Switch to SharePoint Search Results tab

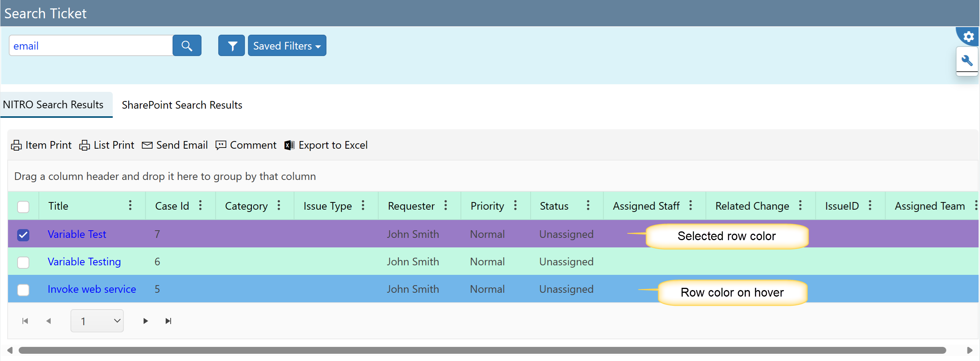point(182,105)
